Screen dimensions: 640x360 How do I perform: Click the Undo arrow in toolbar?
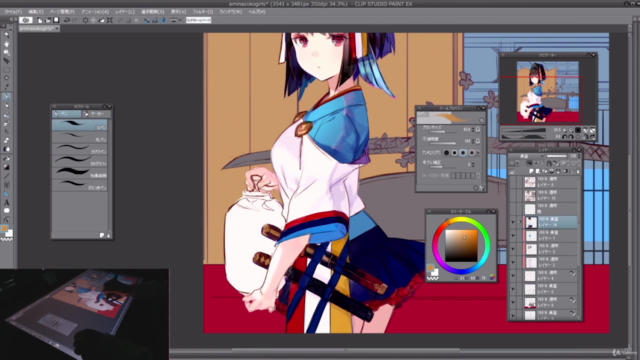pyautogui.click(x=67, y=20)
